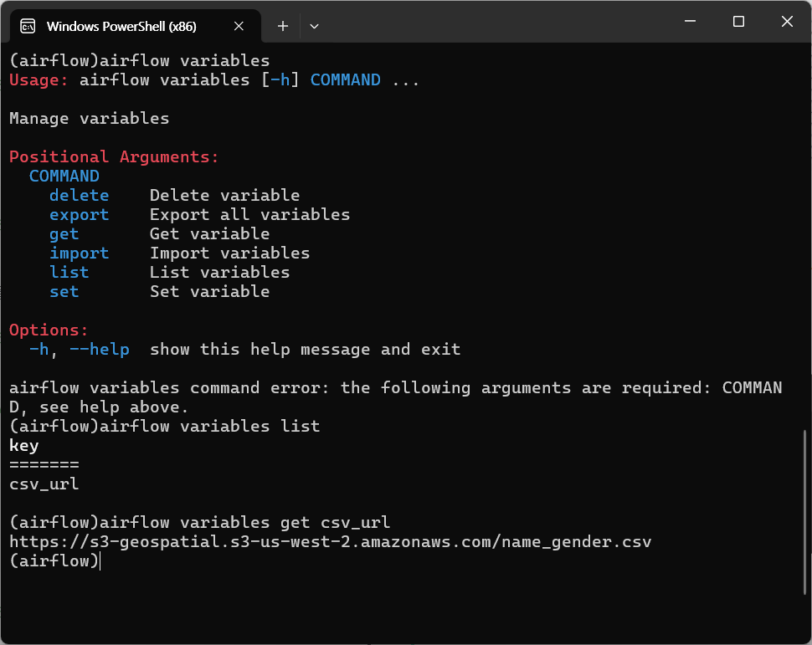Click the blue 'export' subcommand

[80, 214]
